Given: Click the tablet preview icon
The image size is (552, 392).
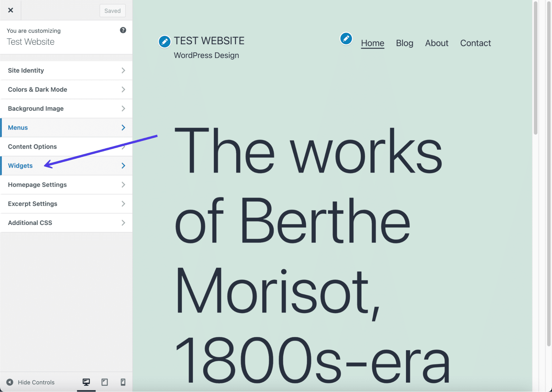Looking at the screenshot, I should point(105,382).
